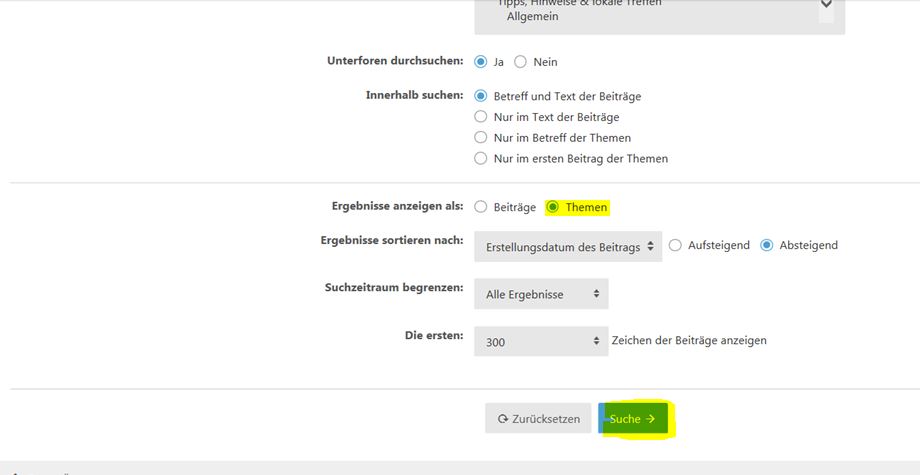
Task: Select Allgemein in the forum list
Action: tap(532, 17)
